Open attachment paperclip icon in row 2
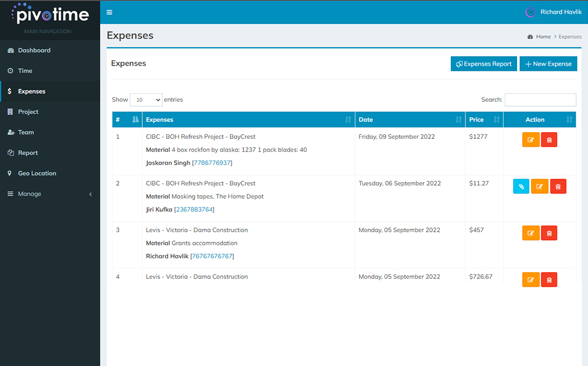 coord(521,187)
